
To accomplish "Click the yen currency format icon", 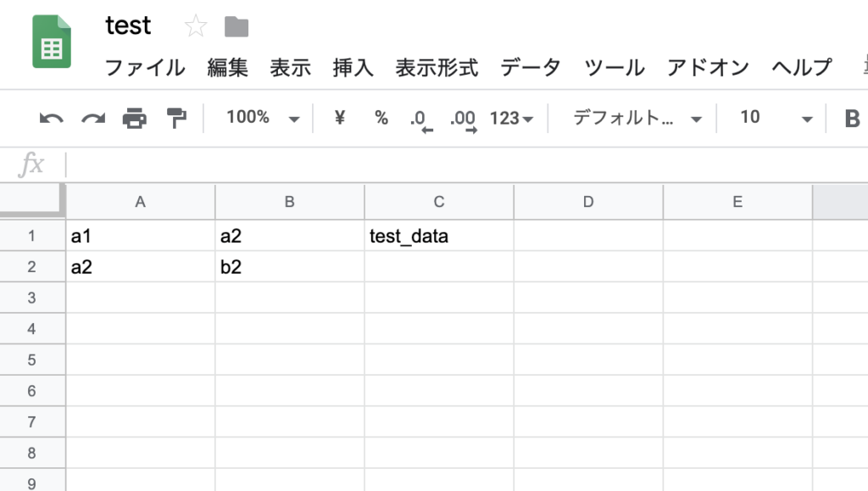I will 340,118.
